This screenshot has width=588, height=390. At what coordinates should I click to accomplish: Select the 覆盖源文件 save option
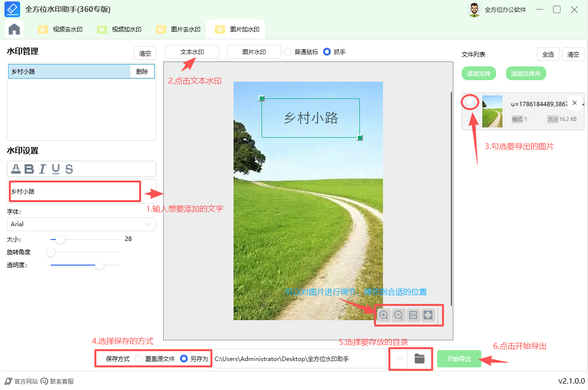coord(139,359)
